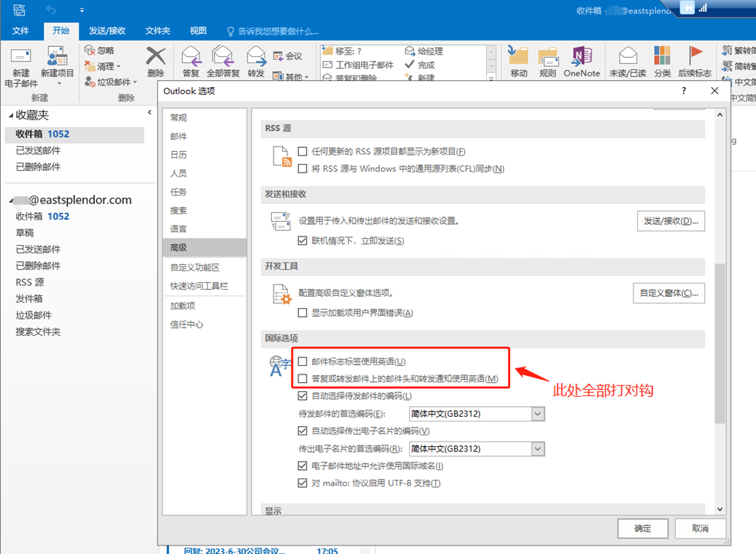
Task: Click the Rules (规则) icon
Action: click(548, 59)
